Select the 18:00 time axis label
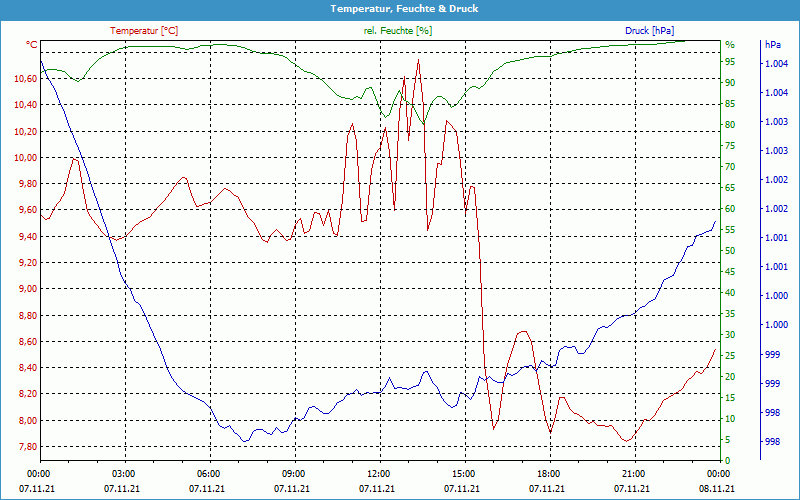The height and width of the screenshot is (500, 800). 548,473
